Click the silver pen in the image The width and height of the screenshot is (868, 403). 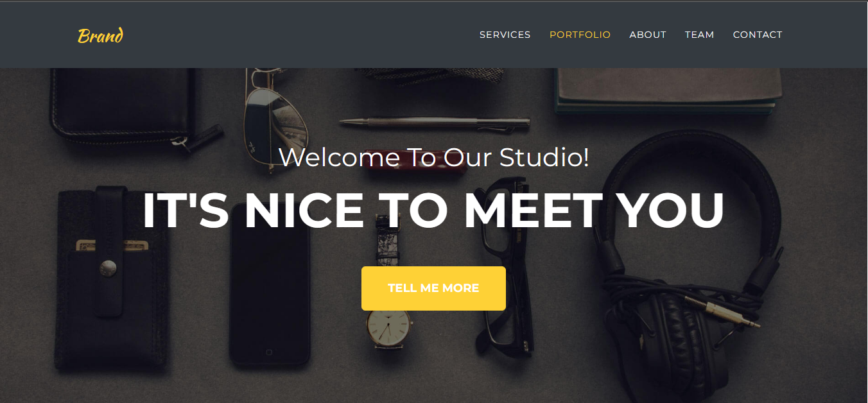click(435, 122)
